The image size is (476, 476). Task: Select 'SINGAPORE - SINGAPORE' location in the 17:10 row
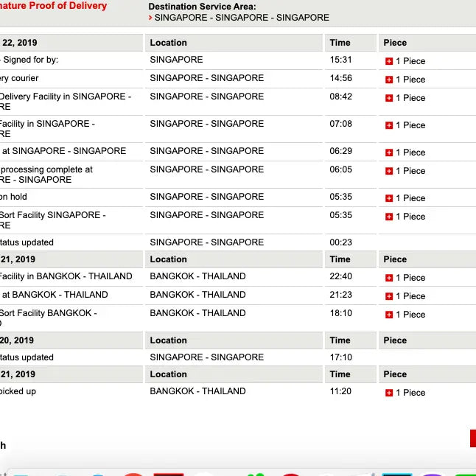point(207,357)
